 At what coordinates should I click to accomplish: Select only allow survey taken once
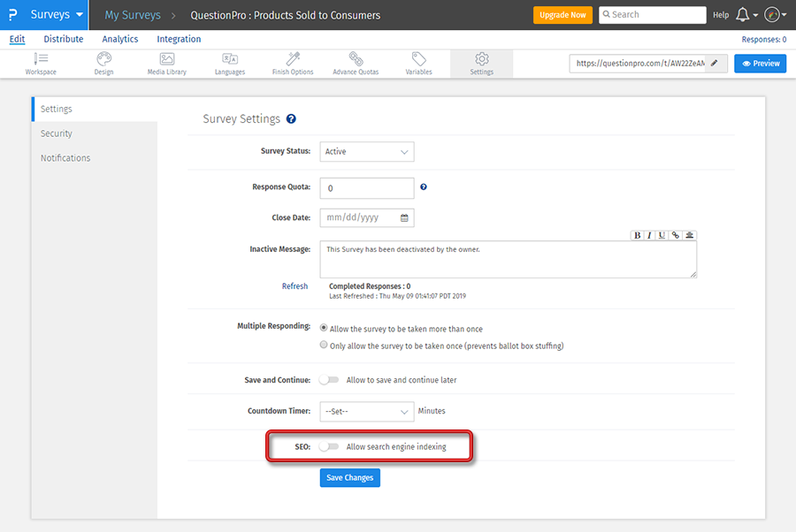point(325,346)
